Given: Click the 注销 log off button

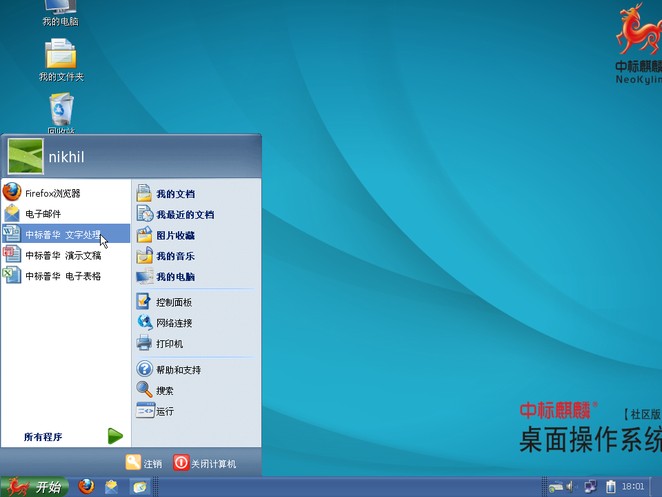Looking at the screenshot, I should [144, 463].
